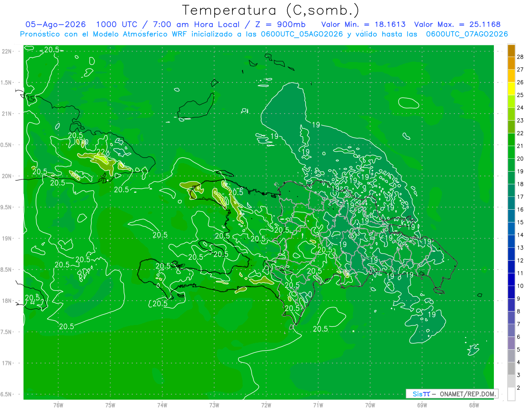This screenshot has height=411, width=532.
Task: Click the yellow legend swatch between 25 and 26
Action: (x=511, y=89)
